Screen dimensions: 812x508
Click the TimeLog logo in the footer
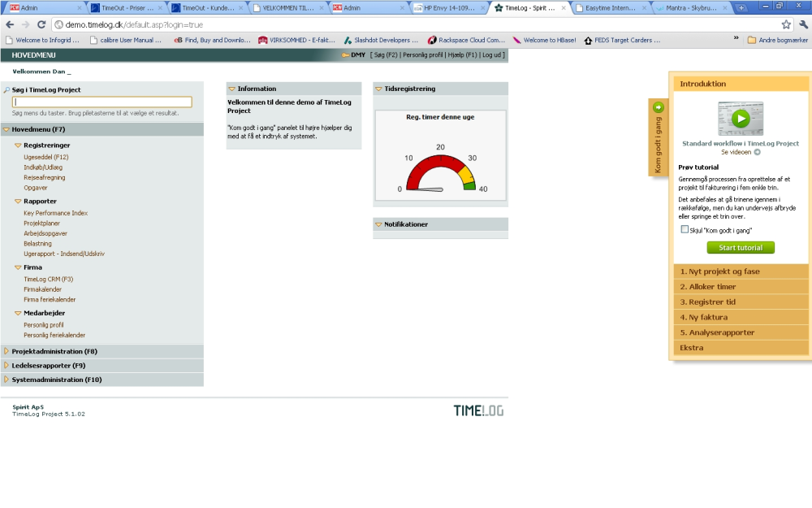478,410
